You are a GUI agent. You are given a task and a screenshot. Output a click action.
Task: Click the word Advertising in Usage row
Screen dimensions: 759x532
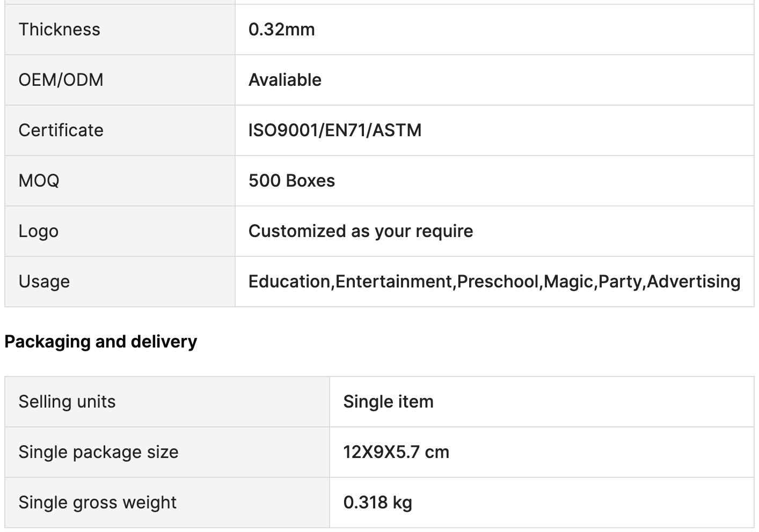(694, 282)
